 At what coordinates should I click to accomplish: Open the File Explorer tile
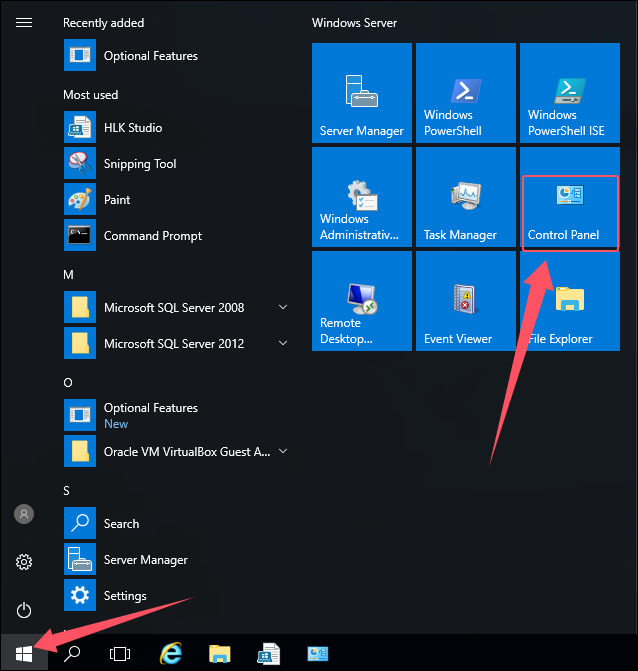[570, 301]
